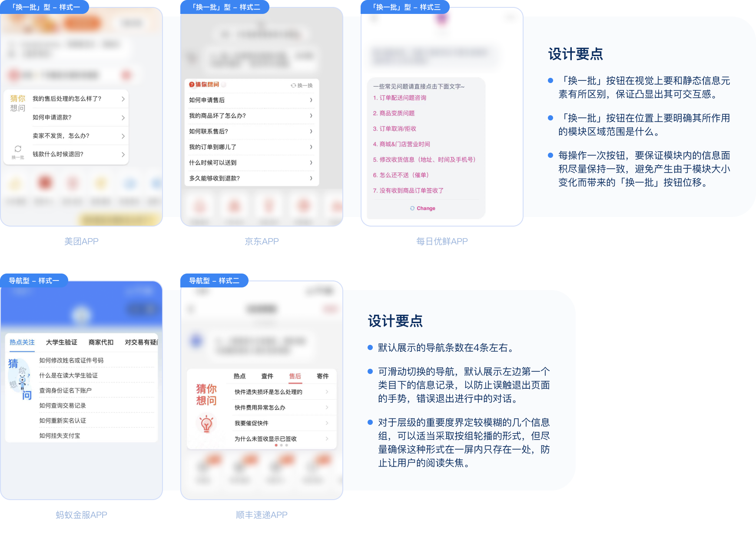Open chevron next to 钱款什么时候退回?
The width and height of the screenshot is (756, 534).
tap(123, 154)
